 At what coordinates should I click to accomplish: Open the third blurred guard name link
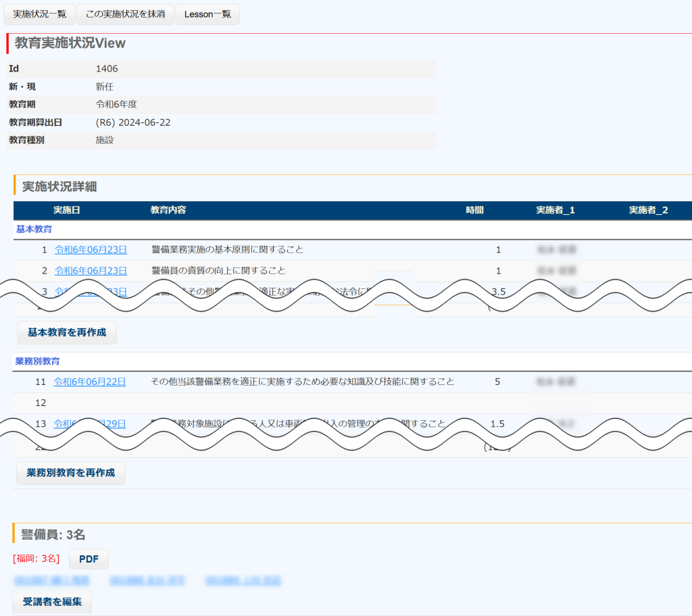(243, 581)
